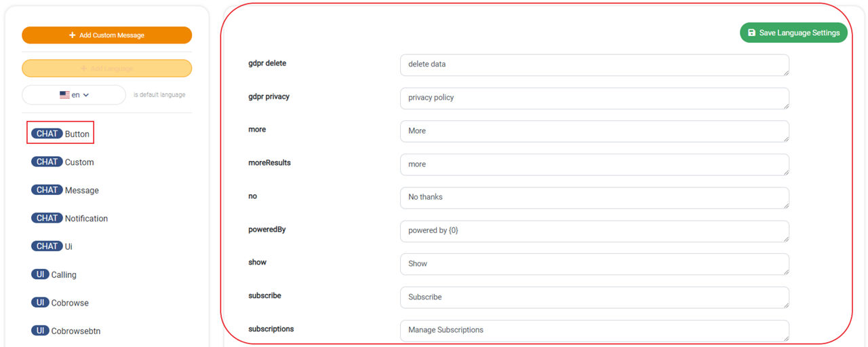
Task: Click the UI badge next to Calling
Action: [40, 274]
